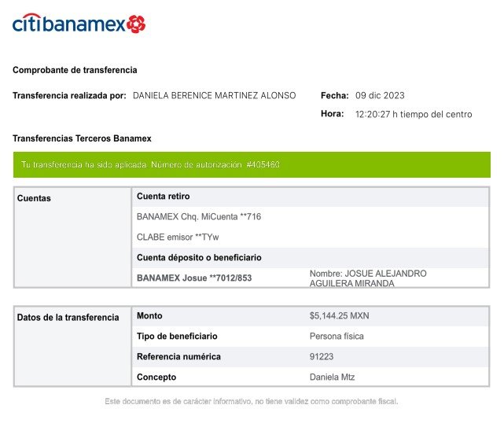Click the sender name Daniela Berenice Martinez Alonso
Image resolution: width=504 pixels, height=427 pixels.
[x=215, y=95]
